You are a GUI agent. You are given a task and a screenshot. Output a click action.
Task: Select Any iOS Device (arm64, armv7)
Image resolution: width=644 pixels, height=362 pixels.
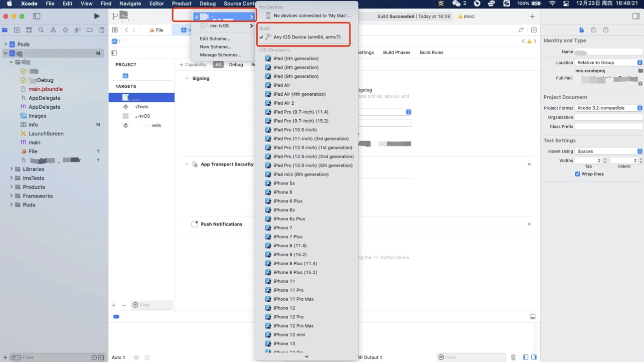[x=307, y=37]
